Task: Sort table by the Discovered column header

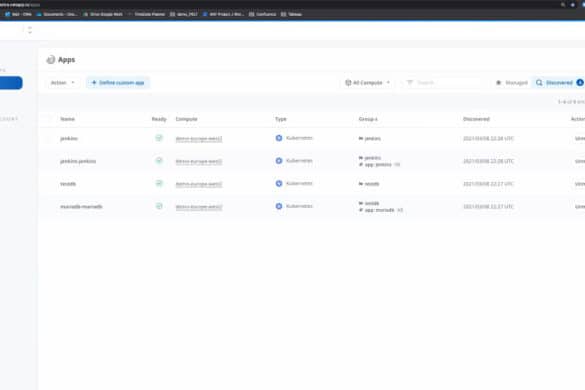Action: click(476, 119)
